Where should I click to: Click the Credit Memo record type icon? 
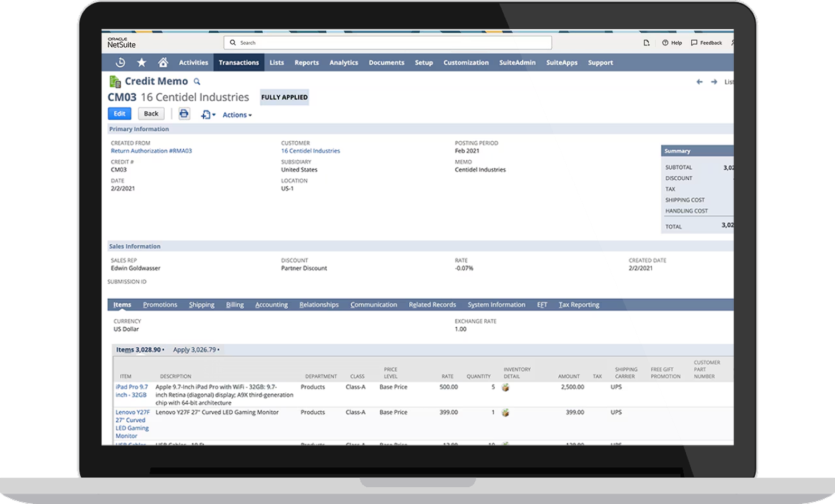tap(115, 82)
